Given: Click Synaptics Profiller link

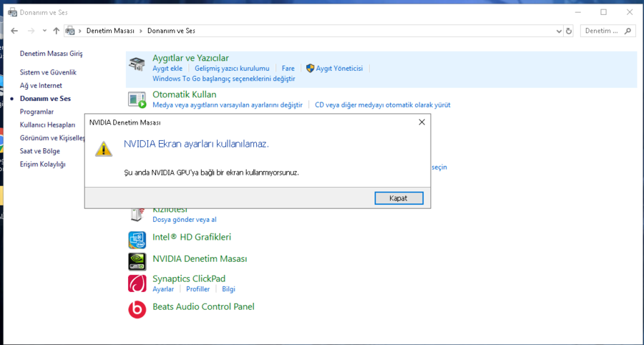Looking at the screenshot, I should (x=198, y=289).
